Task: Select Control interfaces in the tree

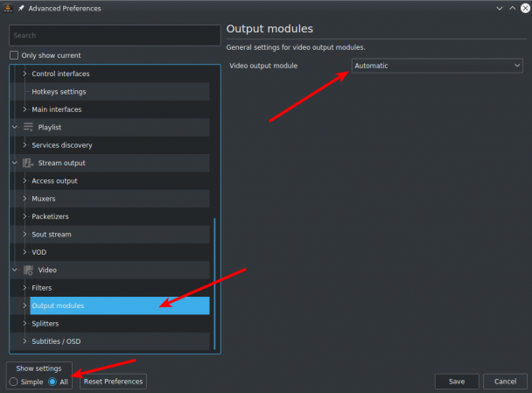Action: (x=60, y=74)
